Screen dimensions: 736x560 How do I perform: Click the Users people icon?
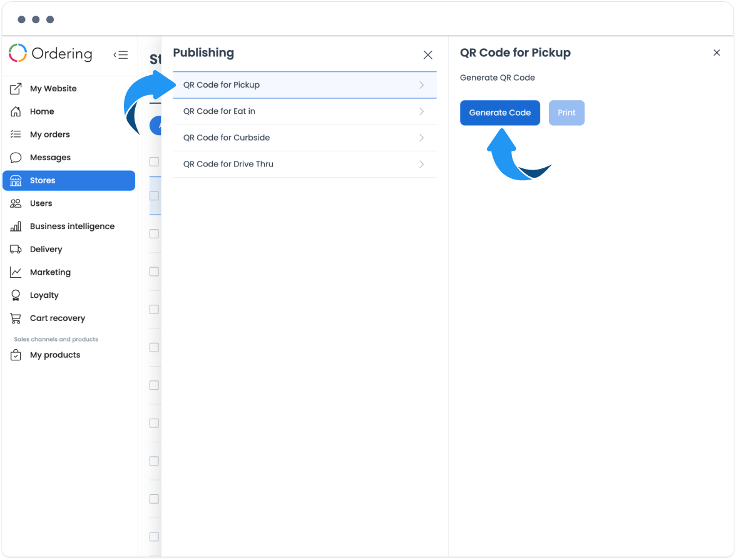point(16,203)
